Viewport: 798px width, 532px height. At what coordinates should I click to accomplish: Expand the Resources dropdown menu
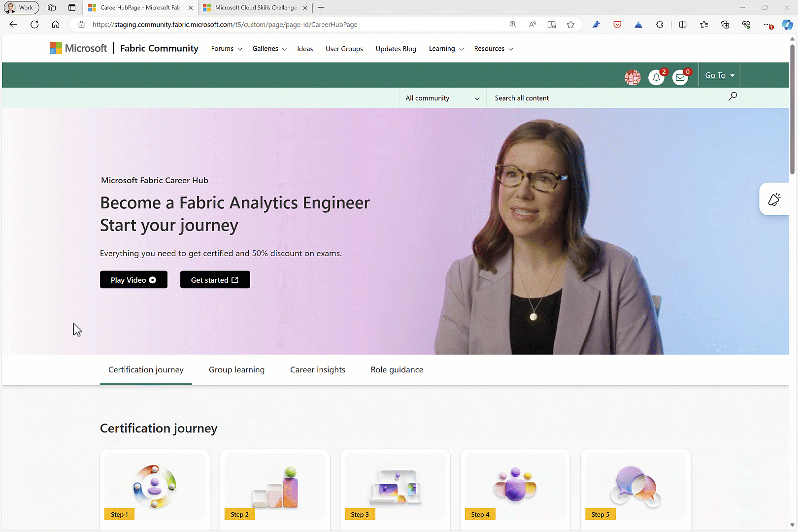pyautogui.click(x=494, y=49)
